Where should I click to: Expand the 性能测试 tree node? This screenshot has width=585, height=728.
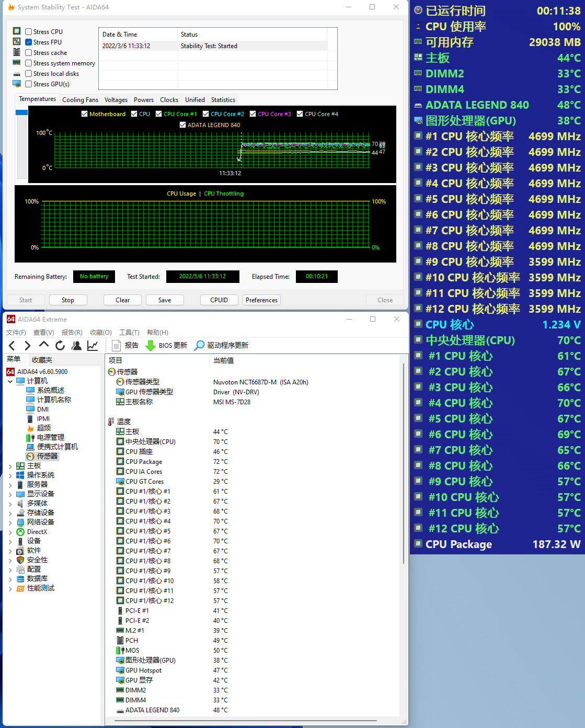click(x=10, y=588)
